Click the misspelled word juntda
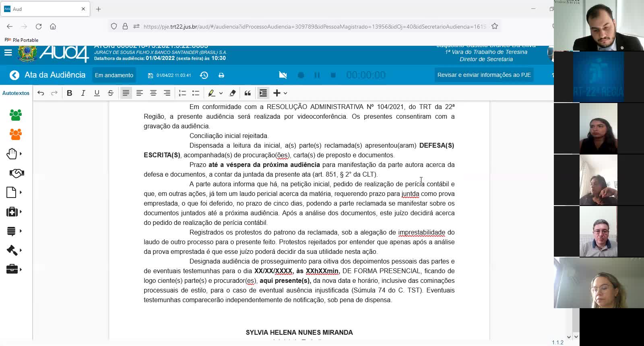 [x=411, y=194]
